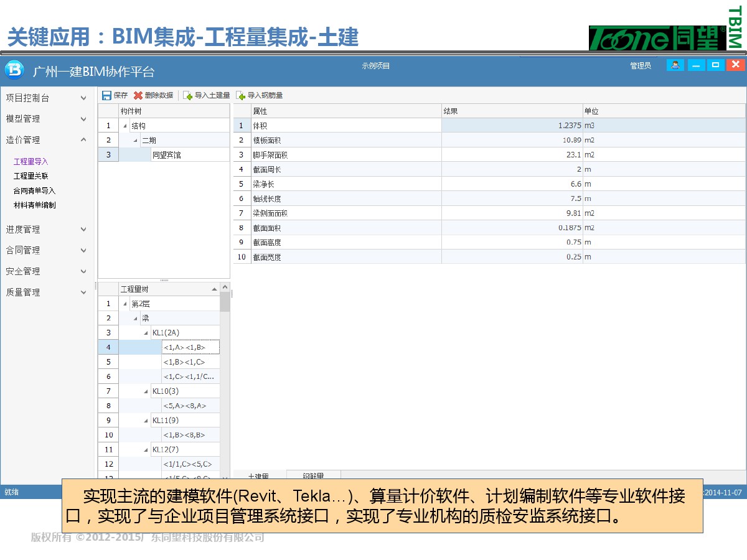Expand the 质量管理 sidebar section
Image resolution: width=747 pixels, height=560 pixels.
[83, 292]
